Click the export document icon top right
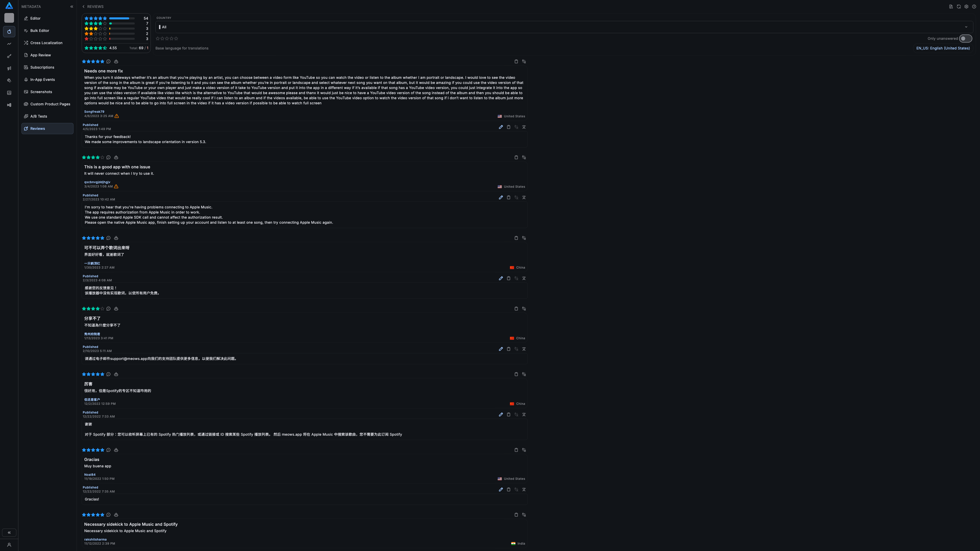This screenshot has width=980, height=551. 951,6
